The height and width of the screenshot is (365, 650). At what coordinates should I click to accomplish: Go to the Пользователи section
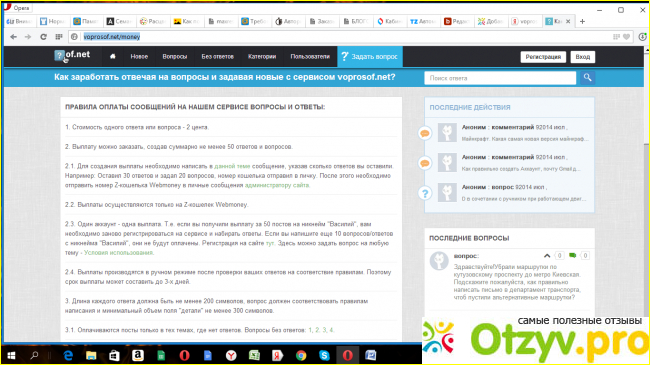click(x=310, y=56)
